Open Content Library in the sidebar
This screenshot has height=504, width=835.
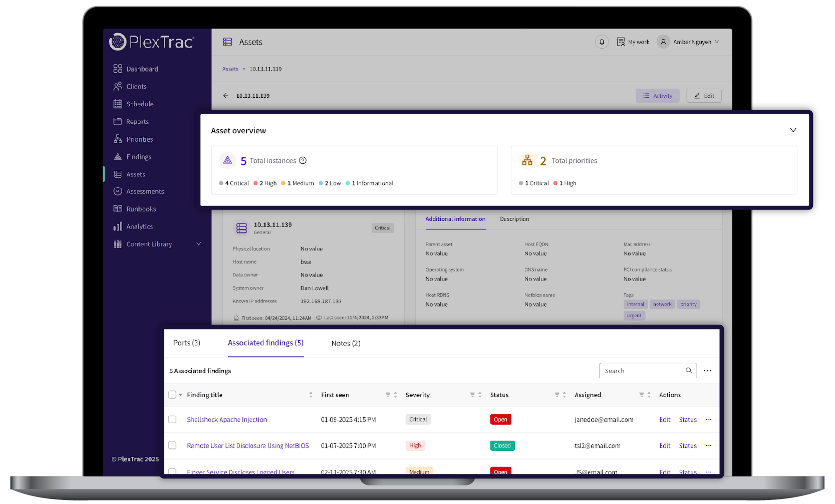[143, 244]
